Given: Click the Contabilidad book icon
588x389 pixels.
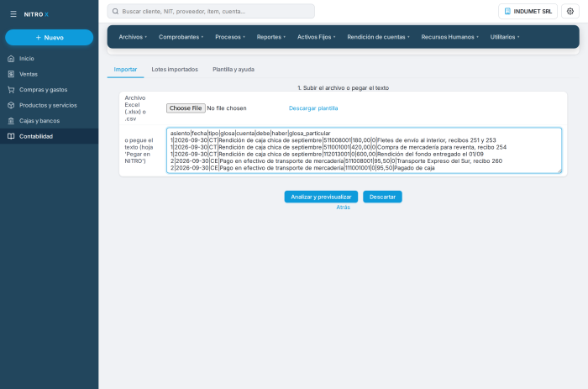Looking at the screenshot, I should 11,136.
